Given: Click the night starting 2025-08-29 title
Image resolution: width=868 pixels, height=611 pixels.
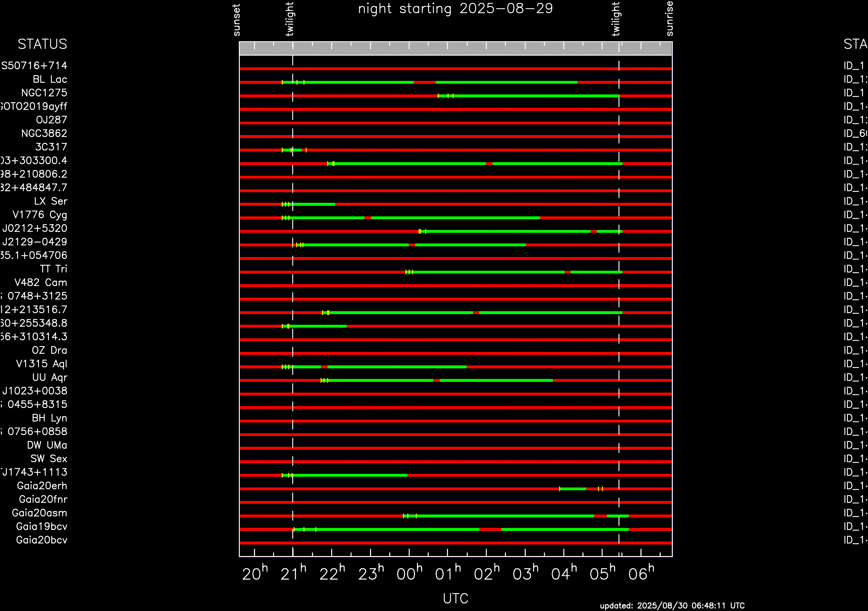Looking at the screenshot, I should 455,9.
